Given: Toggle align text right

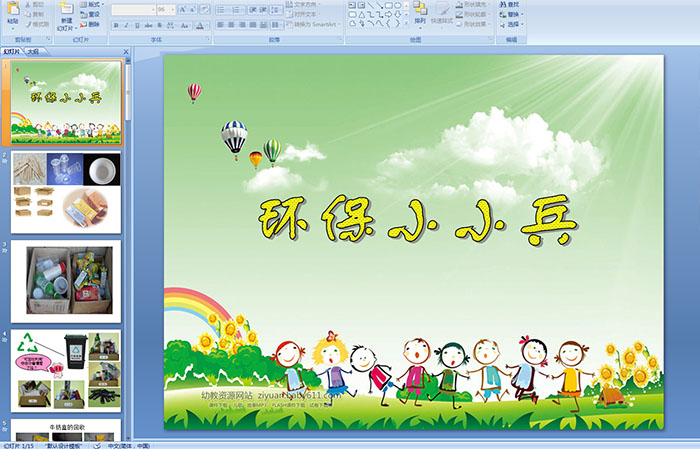Looking at the screenshot, I should click(x=242, y=25).
